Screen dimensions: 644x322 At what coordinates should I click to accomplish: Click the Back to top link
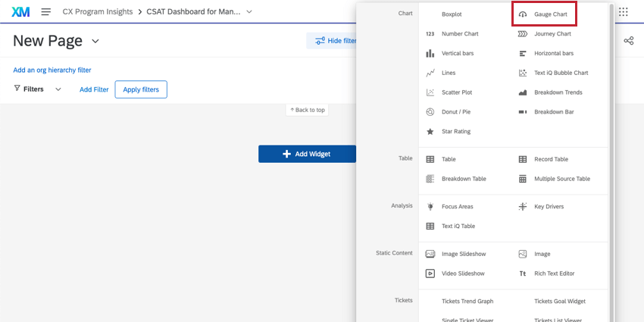coord(307,110)
